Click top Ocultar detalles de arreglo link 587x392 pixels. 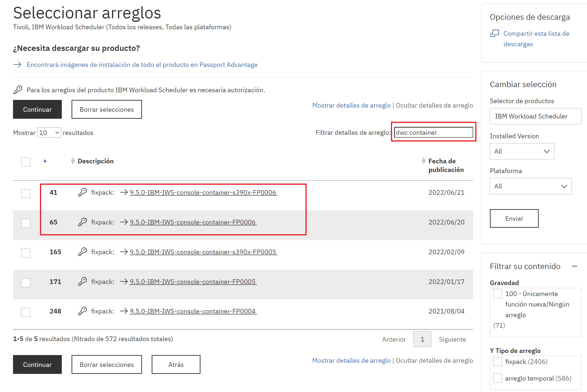(434, 105)
